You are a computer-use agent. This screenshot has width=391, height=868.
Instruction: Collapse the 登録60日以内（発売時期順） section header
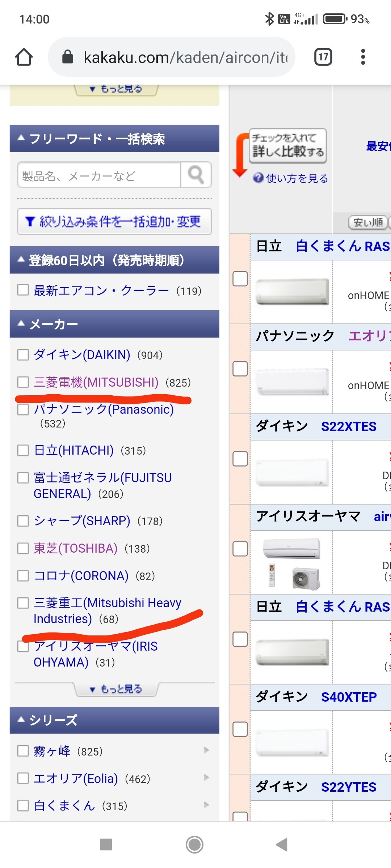(114, 260)
